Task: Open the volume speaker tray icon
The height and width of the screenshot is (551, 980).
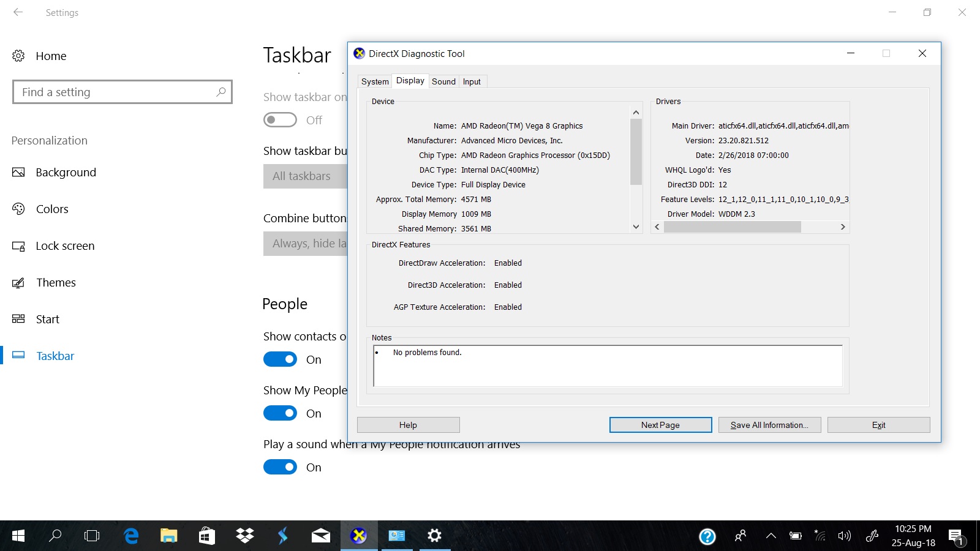Action: 845,536
